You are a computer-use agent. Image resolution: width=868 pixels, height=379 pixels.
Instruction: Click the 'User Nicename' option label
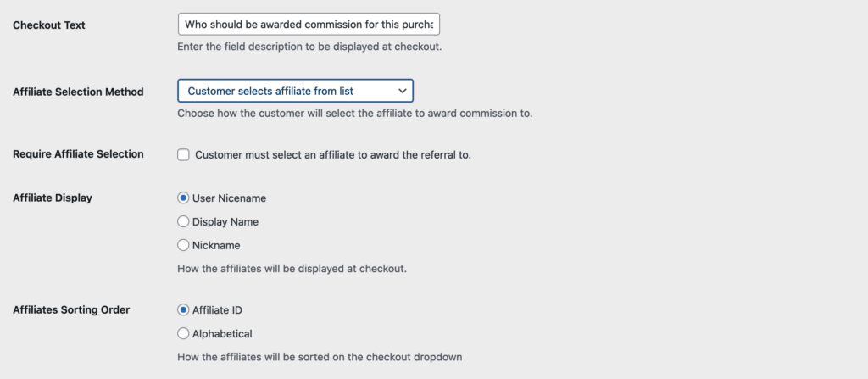(229, 198)
